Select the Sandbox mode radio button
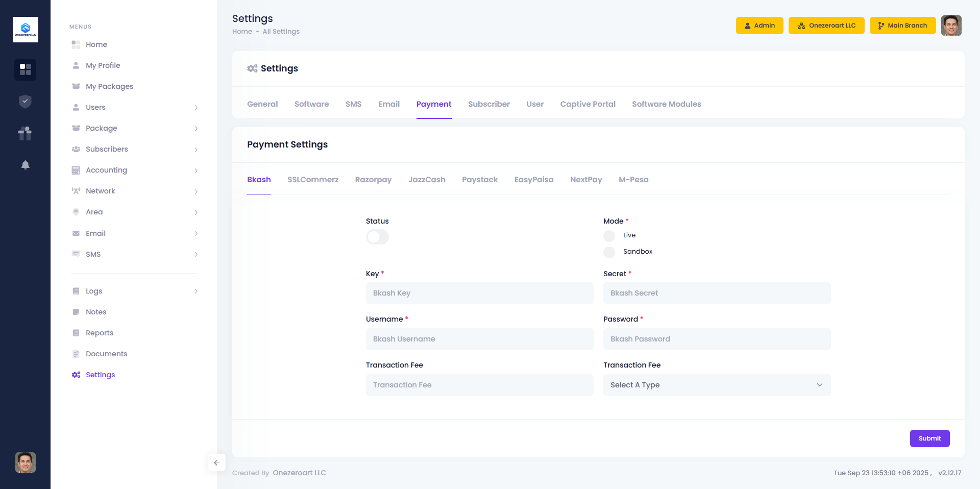The width and height of the screenshot is (980, 489). point(609,252)
